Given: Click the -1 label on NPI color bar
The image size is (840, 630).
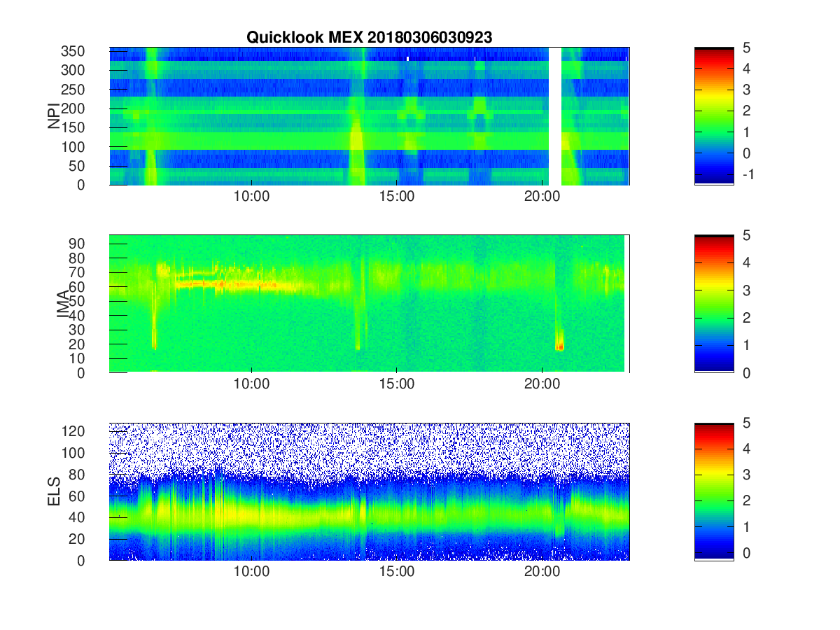Looking at the screenshot, I should 748,174.
